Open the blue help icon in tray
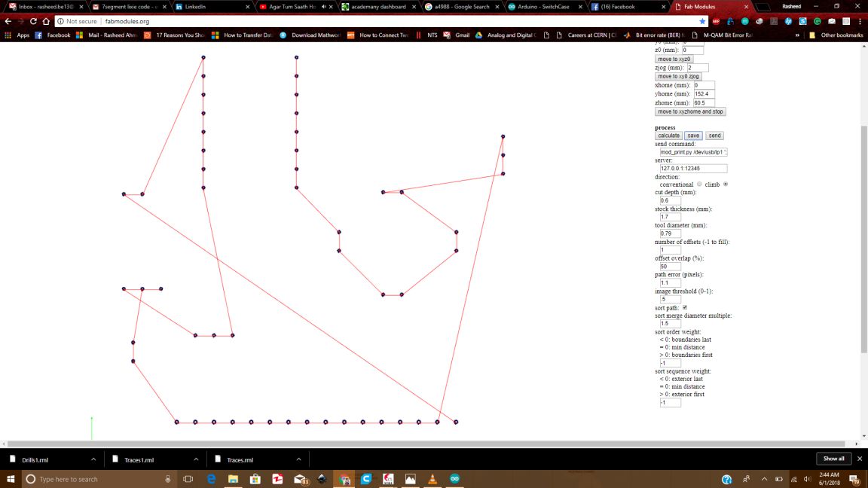The image size is (868, 488). point(727,479)
